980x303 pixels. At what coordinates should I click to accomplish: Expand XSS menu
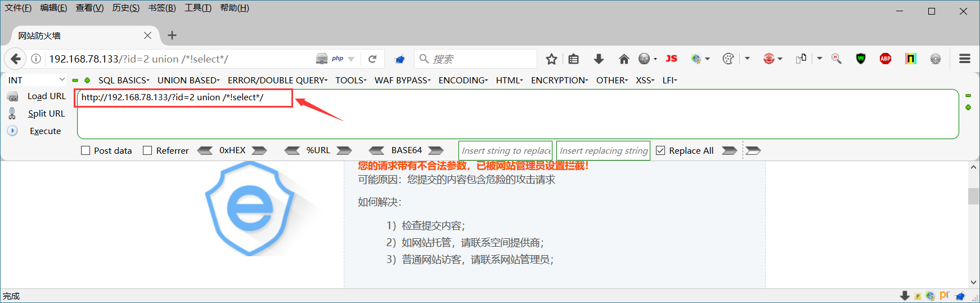coord(645,80)
